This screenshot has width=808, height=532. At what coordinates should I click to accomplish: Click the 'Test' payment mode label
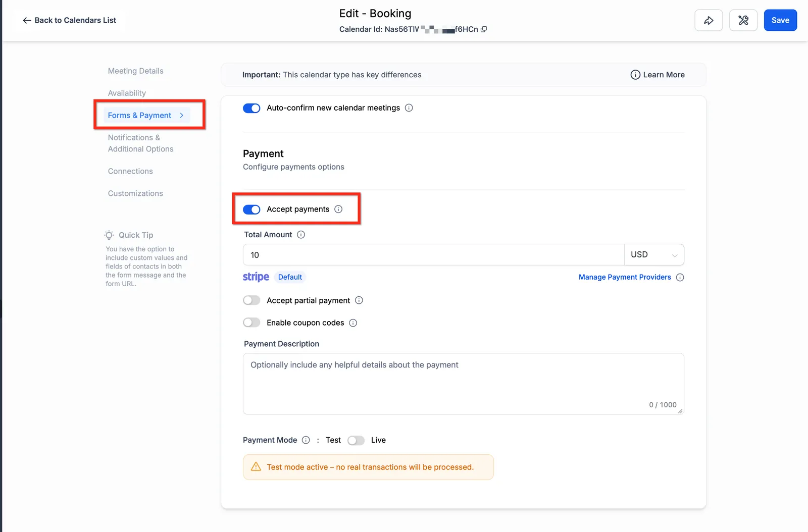[x=333, y=440]
